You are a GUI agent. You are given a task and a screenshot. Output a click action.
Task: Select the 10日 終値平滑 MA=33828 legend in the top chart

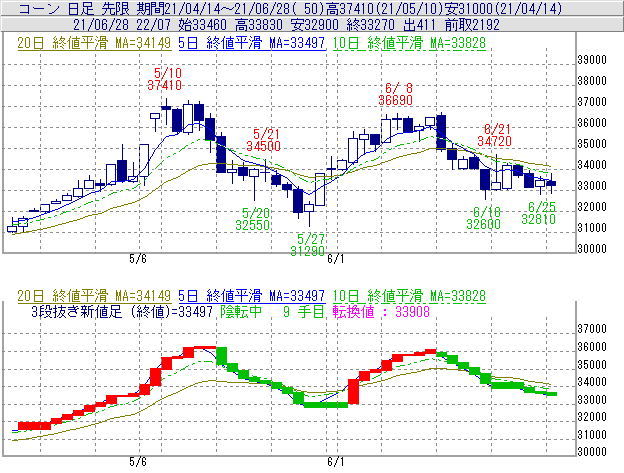coord(409,43)
